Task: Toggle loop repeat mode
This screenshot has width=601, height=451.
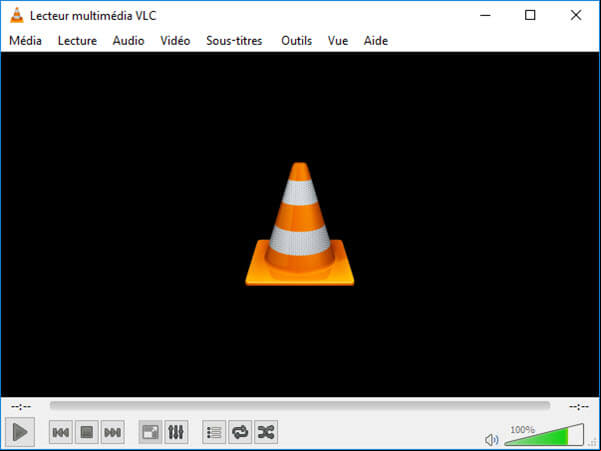Action: click(x=240, y=433)
